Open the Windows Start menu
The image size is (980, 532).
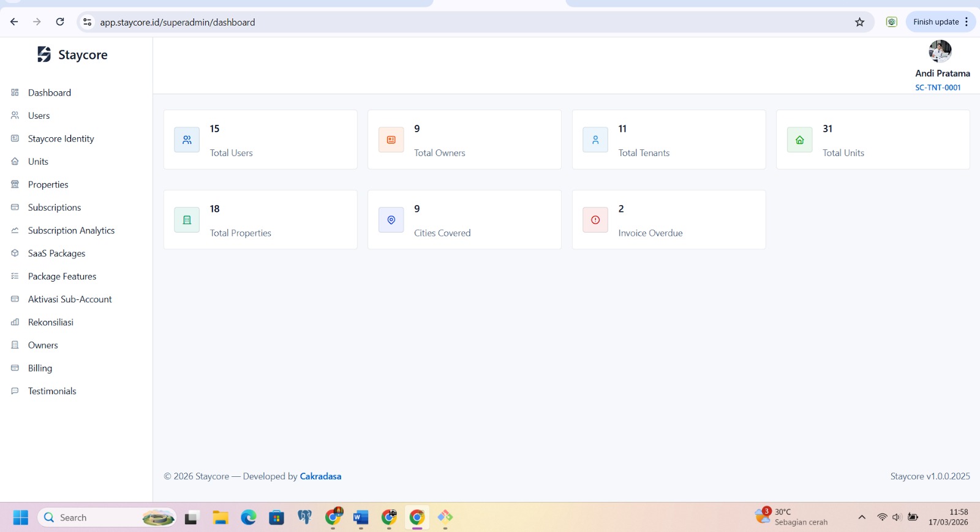point(20,517)
